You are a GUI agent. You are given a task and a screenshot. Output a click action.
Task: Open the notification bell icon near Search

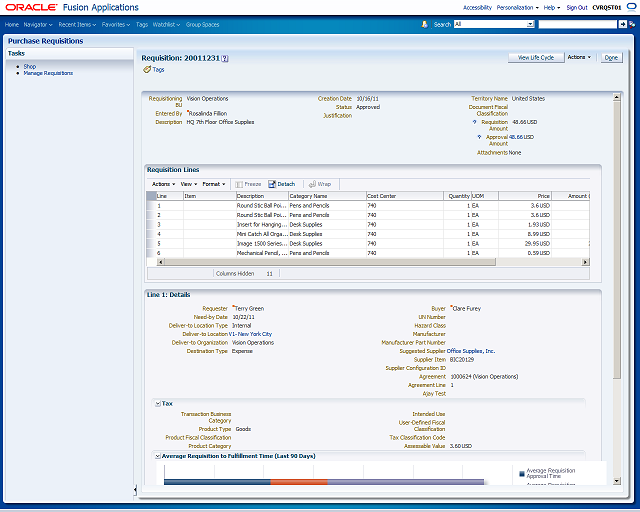424,24
